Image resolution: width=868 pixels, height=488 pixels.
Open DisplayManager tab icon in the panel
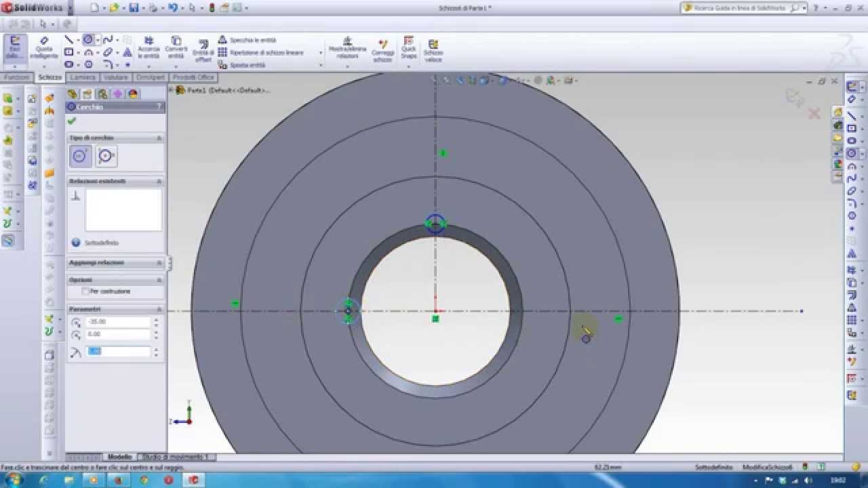pos(132,94)
